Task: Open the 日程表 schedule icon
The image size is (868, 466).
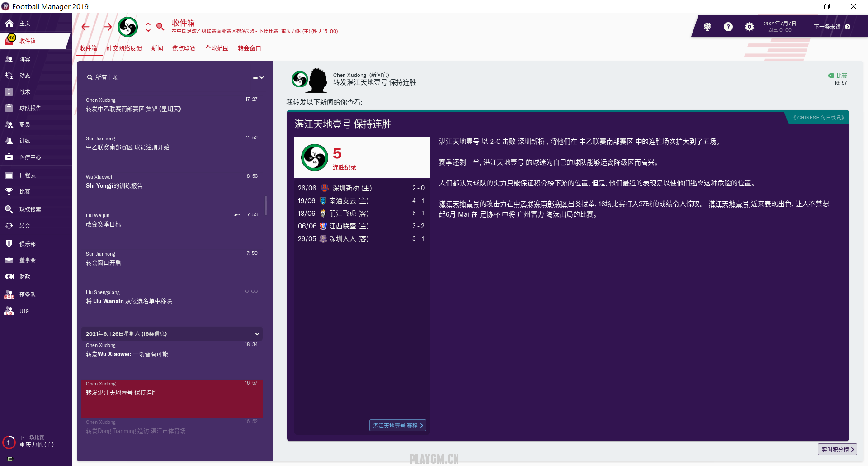Action: (x=9, y=175)
